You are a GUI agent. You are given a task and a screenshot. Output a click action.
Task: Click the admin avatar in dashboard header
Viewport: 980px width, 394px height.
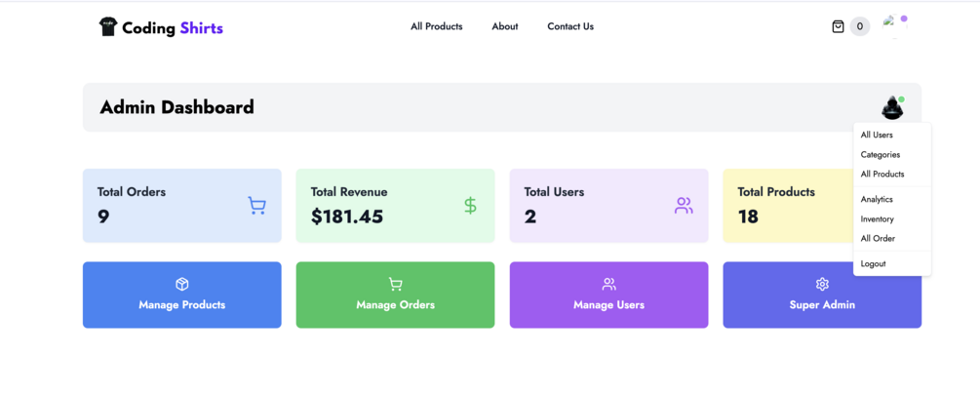892,107
